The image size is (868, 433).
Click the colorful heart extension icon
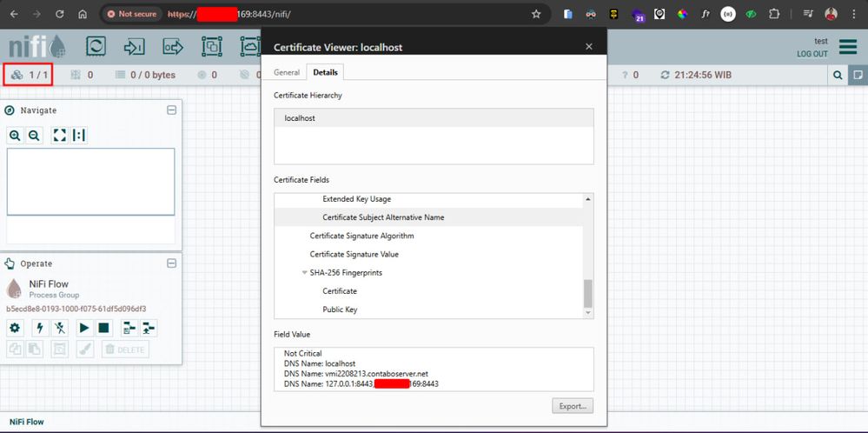click(x=683, y=15)
